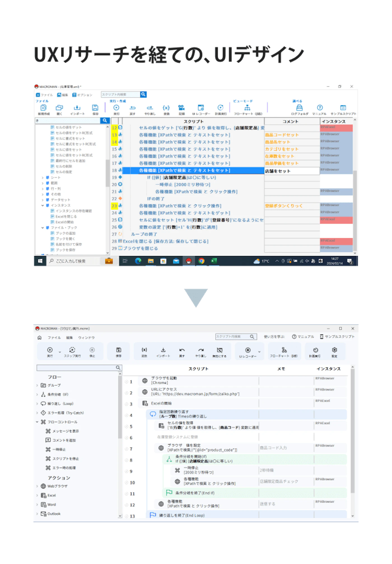
Task: Click 保存 icon in lower window toolbar
Action: tap(119, 350)
